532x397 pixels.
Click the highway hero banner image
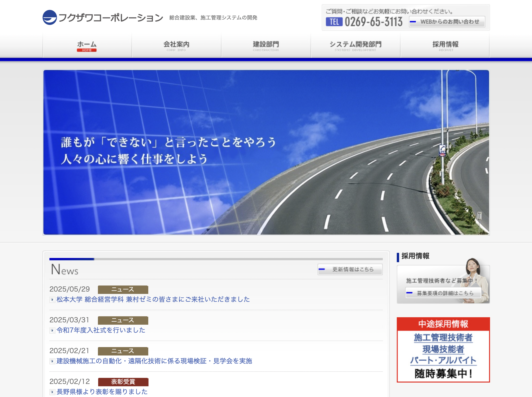point(266,152)
